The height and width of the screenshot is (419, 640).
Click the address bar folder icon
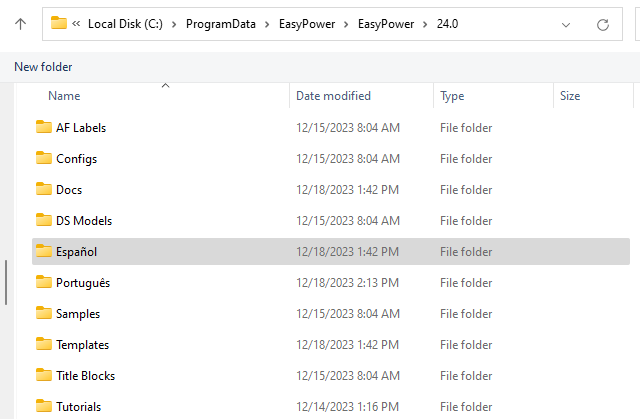pos(59,23)
